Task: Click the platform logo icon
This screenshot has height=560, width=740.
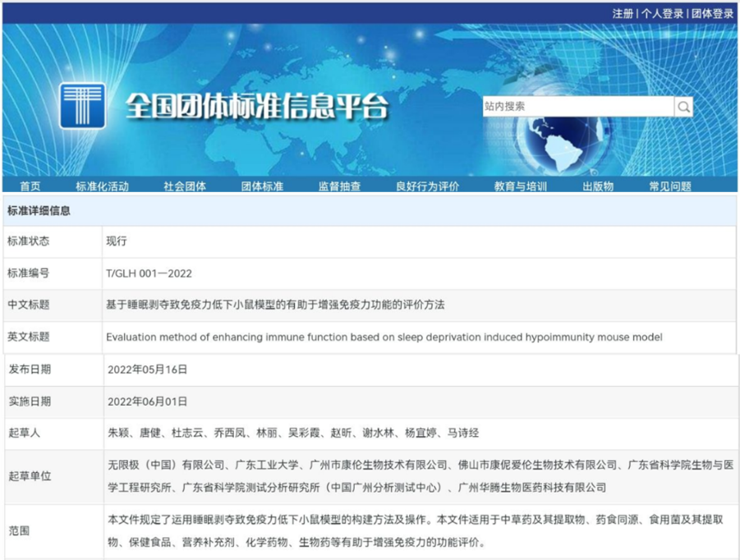Action: tap(82, 106)
